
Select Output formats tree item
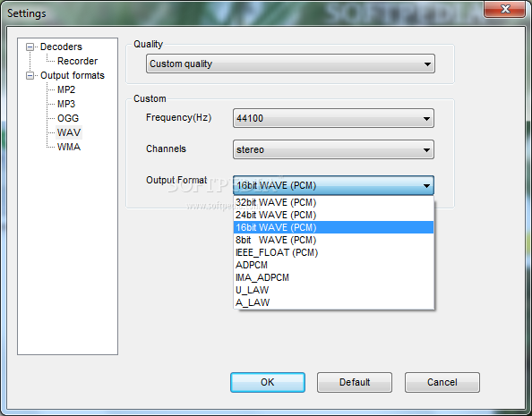coord(73,75)
